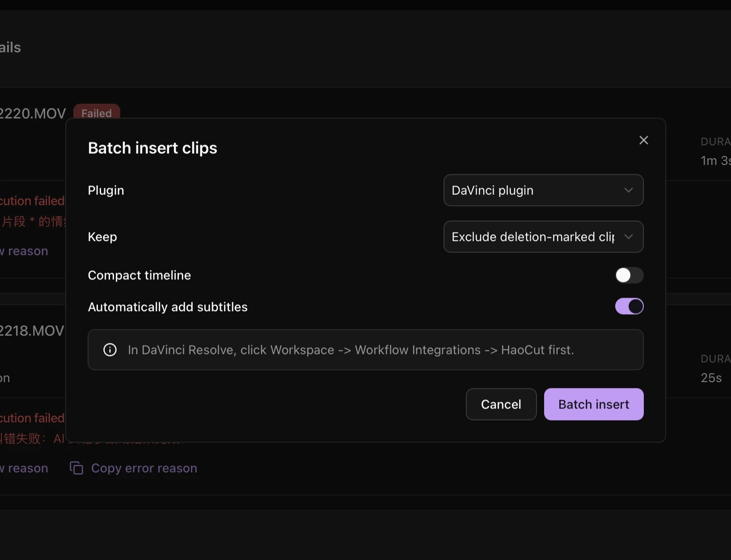
Task: Enable the Compact timeline switch
Action: click(629, 275)
